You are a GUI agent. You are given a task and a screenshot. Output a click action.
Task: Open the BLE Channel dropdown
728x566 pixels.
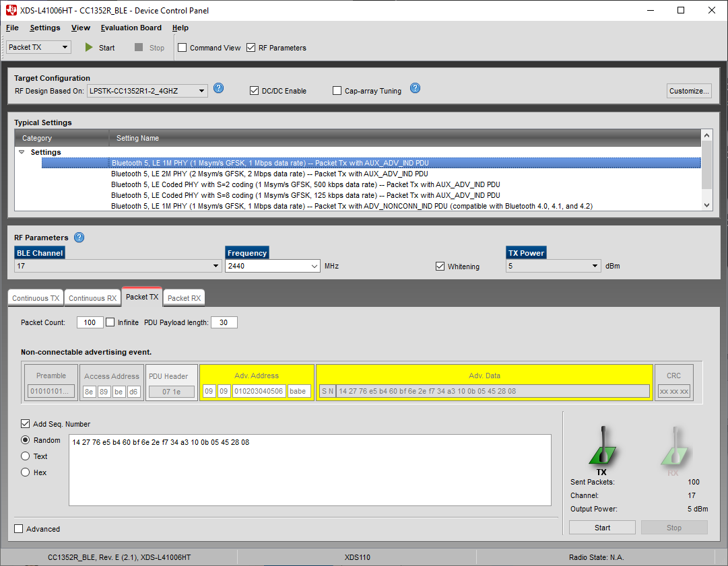click(x=118, y=266)
